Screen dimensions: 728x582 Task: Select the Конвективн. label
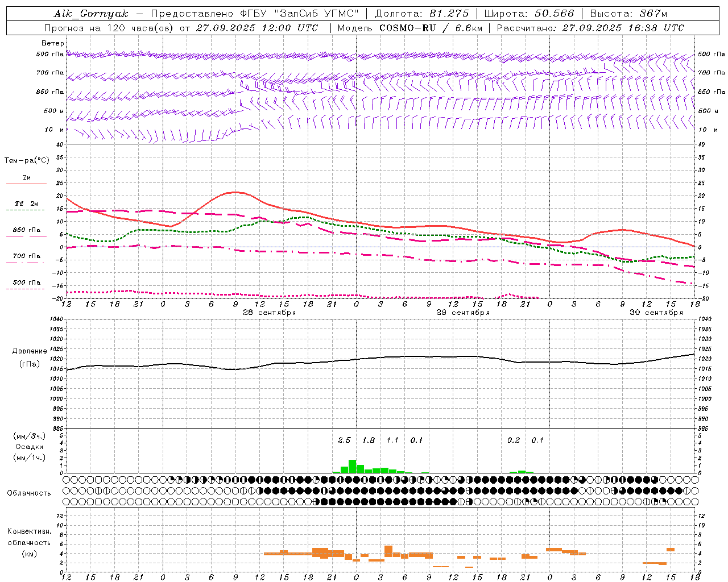click(x=30, y=531)
